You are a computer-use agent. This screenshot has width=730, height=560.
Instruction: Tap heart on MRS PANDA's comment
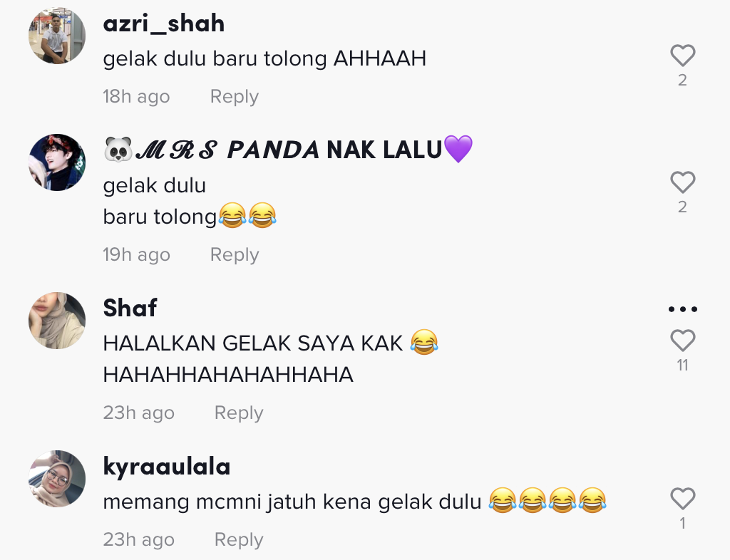[x=682, y=182]
